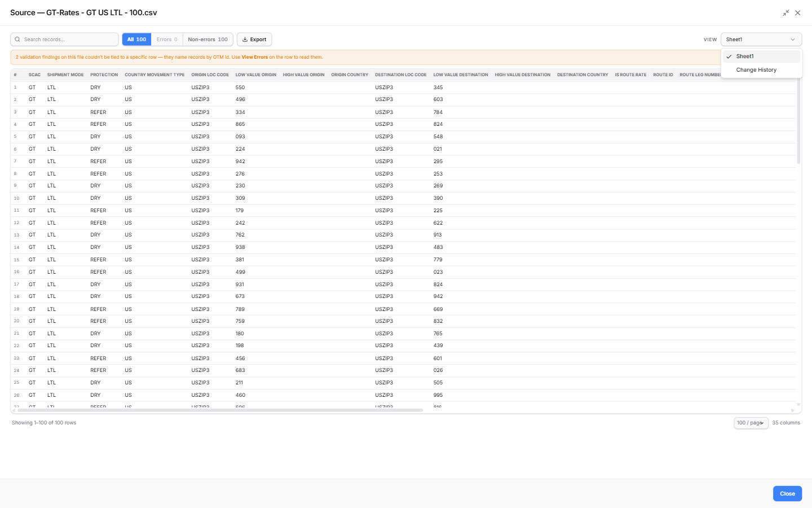Click the blue Close button
Image resolution: width=812 pixels, height=508 pixels.
pyautogui.click(x=787, y=493)
